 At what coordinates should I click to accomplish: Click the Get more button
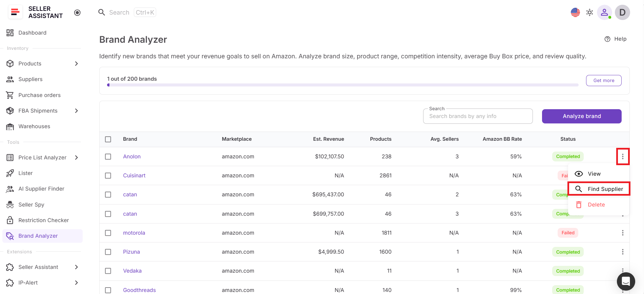tap(604, 81)
